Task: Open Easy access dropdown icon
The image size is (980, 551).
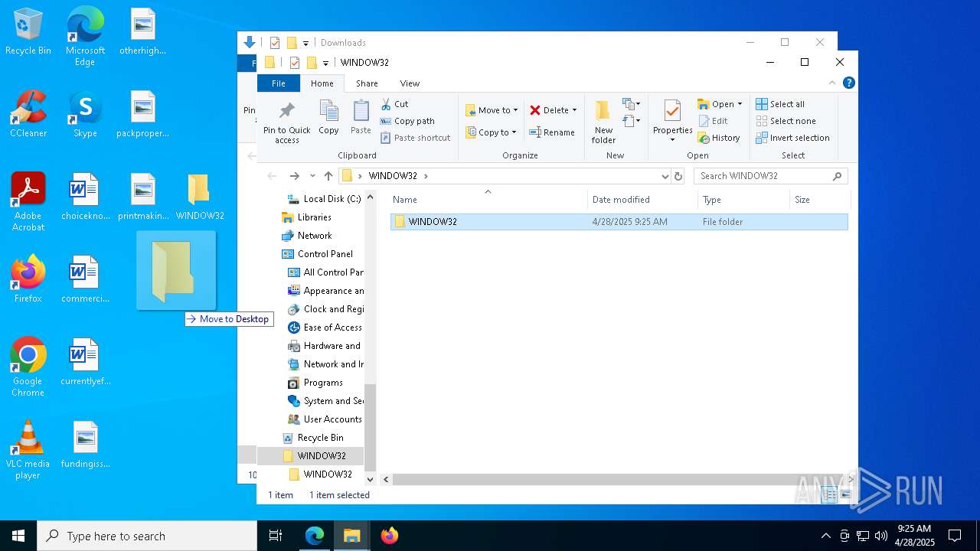Action: coord(631,121)
